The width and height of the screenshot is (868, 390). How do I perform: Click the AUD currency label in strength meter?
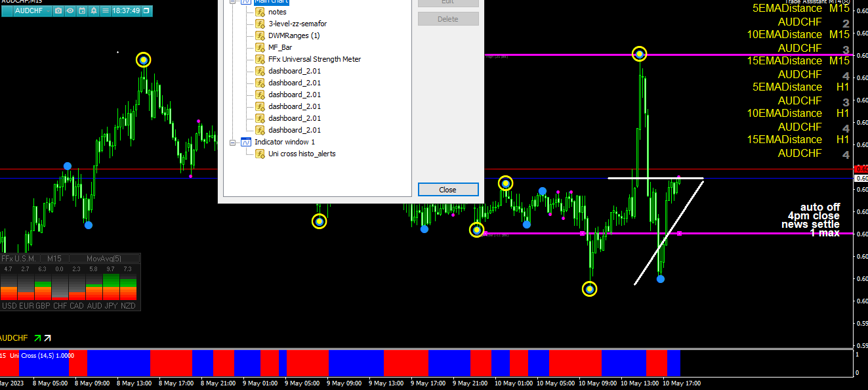94,306
